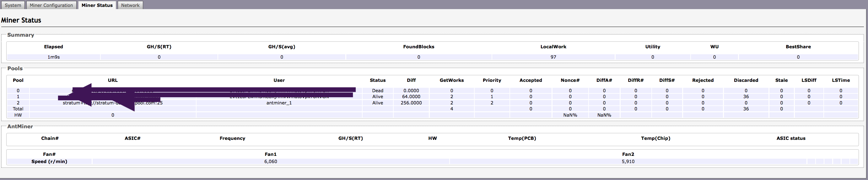Go to the Network tab
This screenshot has width=868, height=180.
tap(130, 5)
